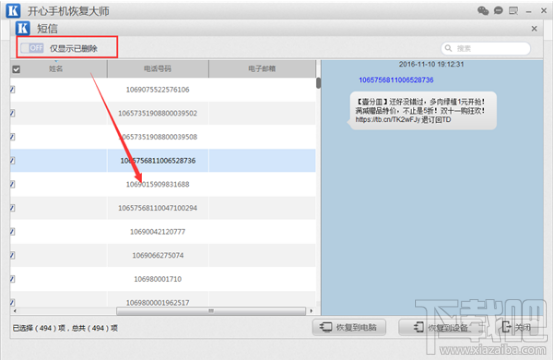This screenshot has width=555, height=360.
Task: Select phone number 10657351908800039502
Action: tap(158, 113)
